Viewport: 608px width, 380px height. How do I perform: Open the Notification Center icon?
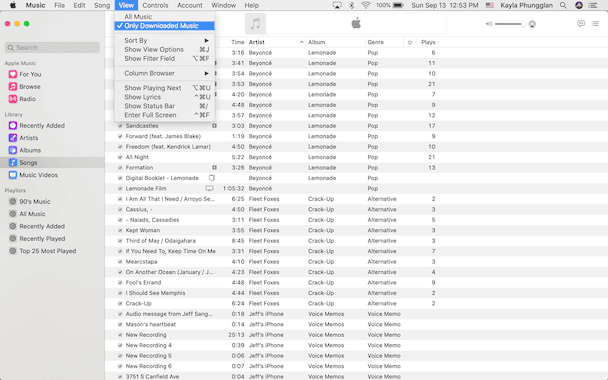[593, 5]
